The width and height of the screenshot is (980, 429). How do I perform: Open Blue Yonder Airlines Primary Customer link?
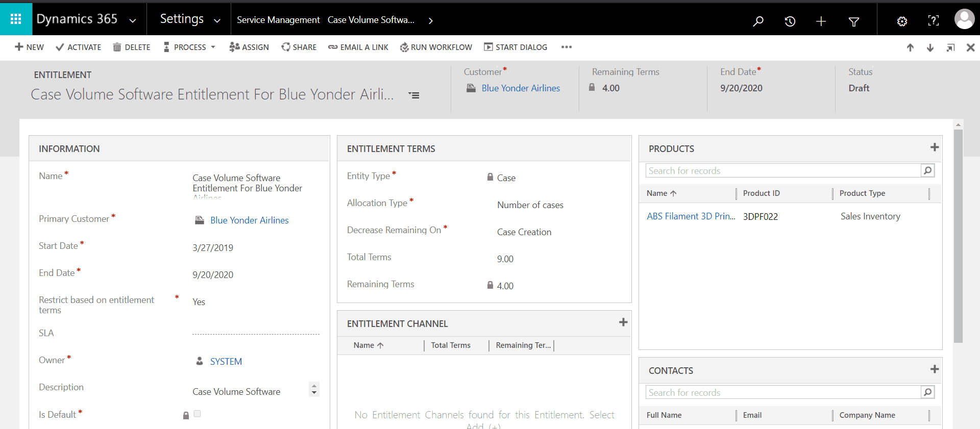tap(250, 220)
